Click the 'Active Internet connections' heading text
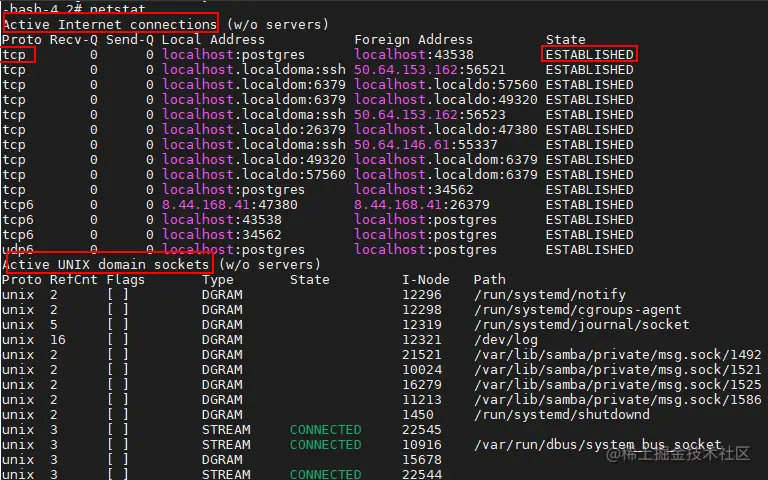Screen dimensions: 768x480 click(x=110, y=24)
